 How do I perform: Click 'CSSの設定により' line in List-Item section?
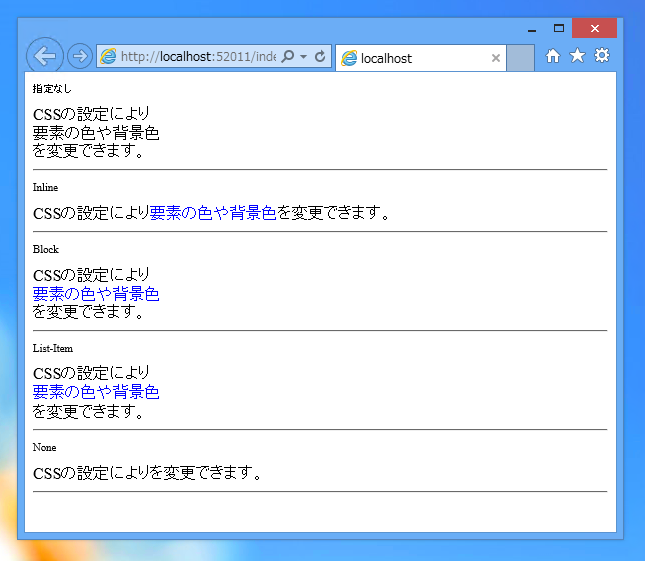click(91, 373)
